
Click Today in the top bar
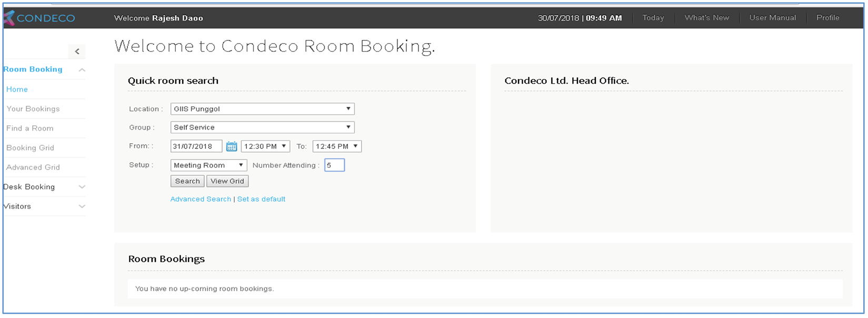pyautogui.click(x=653, y=18)
